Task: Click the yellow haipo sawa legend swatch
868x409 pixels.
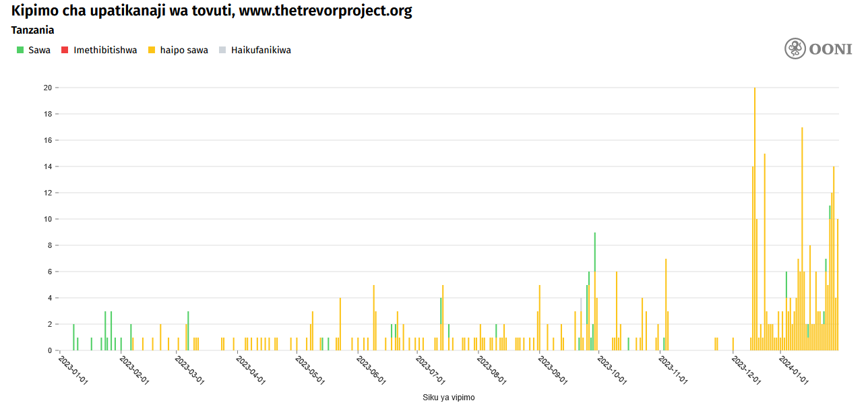Action: coord(152,50)
